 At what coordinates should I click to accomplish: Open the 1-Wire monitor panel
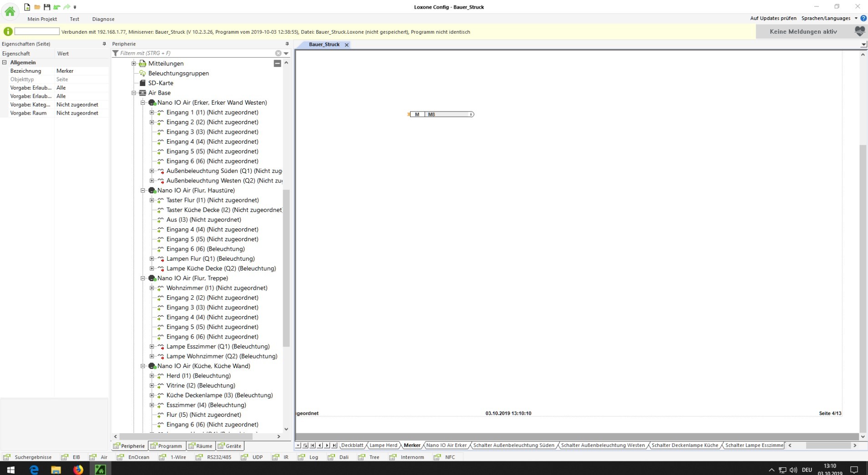[173, 457]
